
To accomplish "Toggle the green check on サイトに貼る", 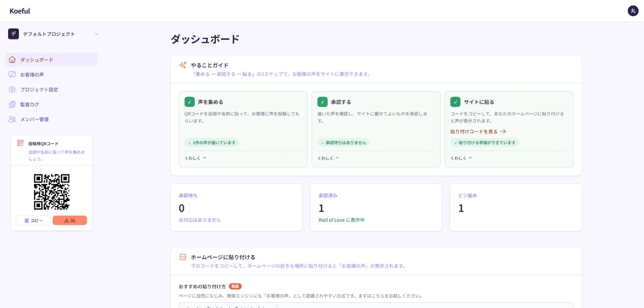I will point(455,102).
